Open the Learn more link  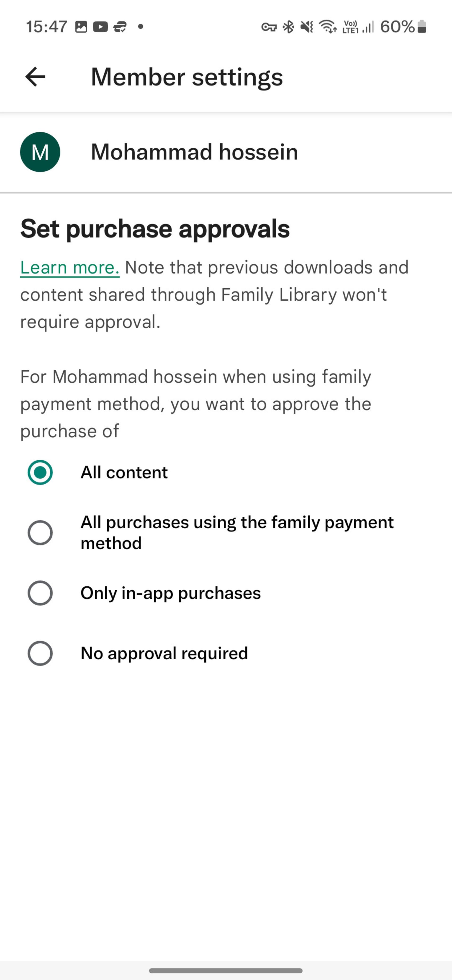coord(70,267)
